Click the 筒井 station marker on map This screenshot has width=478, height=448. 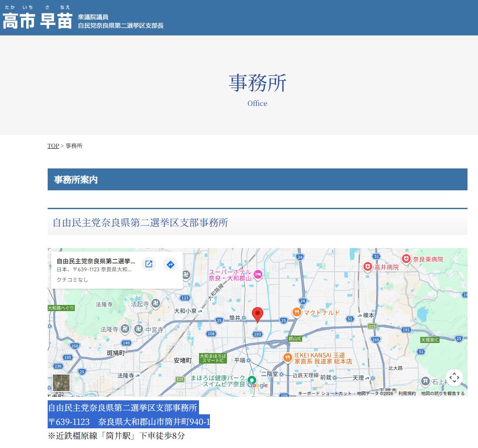[244, 318]
